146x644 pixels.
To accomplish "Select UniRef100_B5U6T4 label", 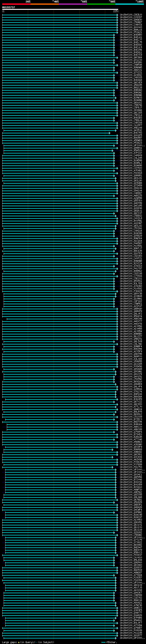I will click(x=131, y=316).
